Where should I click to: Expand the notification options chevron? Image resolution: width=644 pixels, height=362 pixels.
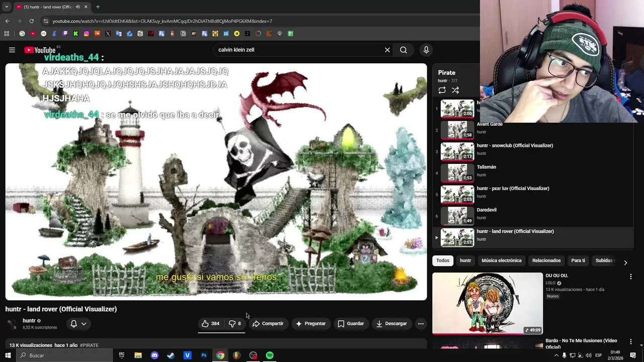(84, 324)
